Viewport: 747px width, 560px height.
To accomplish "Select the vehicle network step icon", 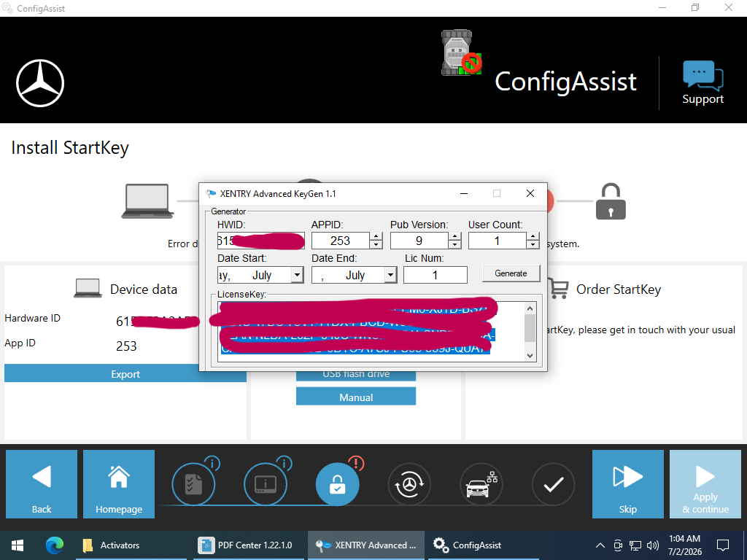I will 481,485.
